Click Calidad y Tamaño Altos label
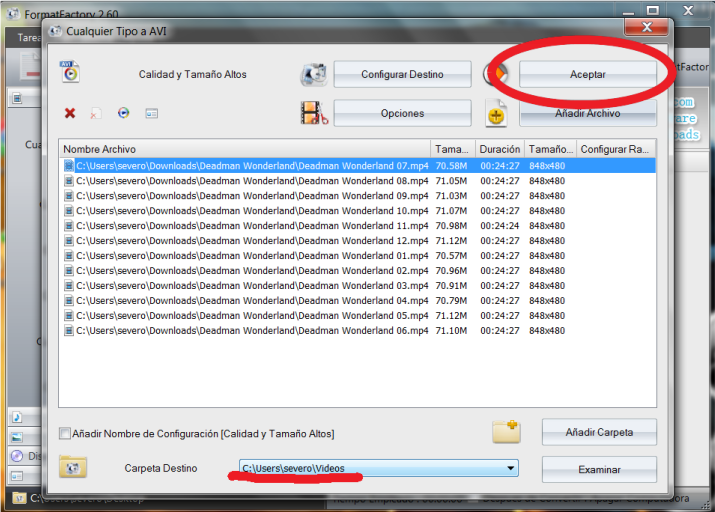715x512 pixels. (192, 74)
